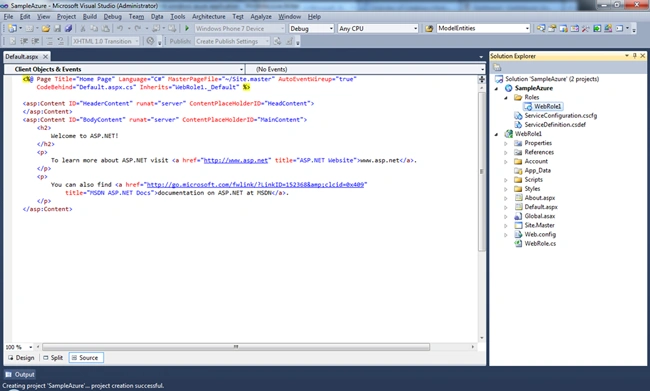The width and height of the screenshot is (650, 391).
Task: Open Toolbox via hammer and wrench icon
Action: click(x=585, y=29)
